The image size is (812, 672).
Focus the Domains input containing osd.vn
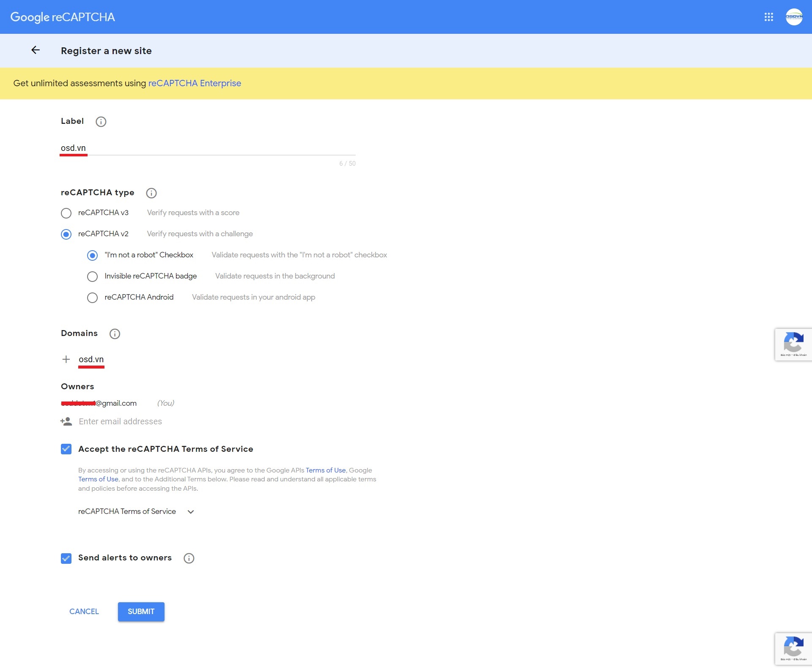tap(91, 359)
